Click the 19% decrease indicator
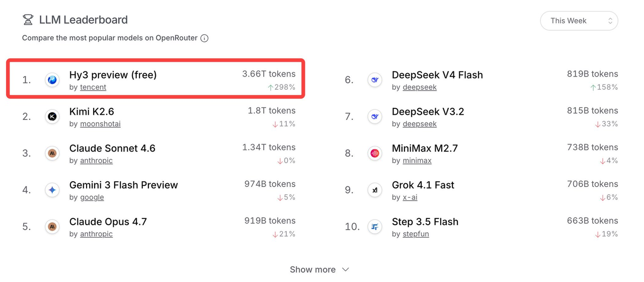The image size is (644, 282). (x=606, y=234)
